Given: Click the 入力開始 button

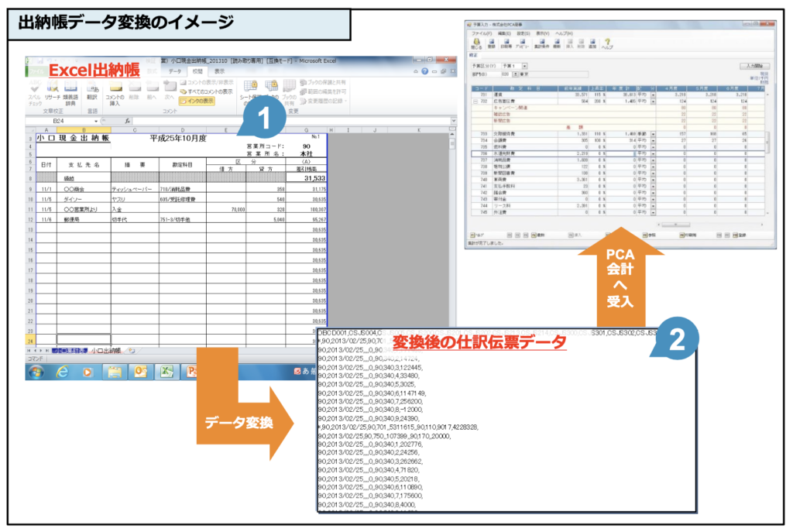Looking at the screenshot, I should coord(756,67).
